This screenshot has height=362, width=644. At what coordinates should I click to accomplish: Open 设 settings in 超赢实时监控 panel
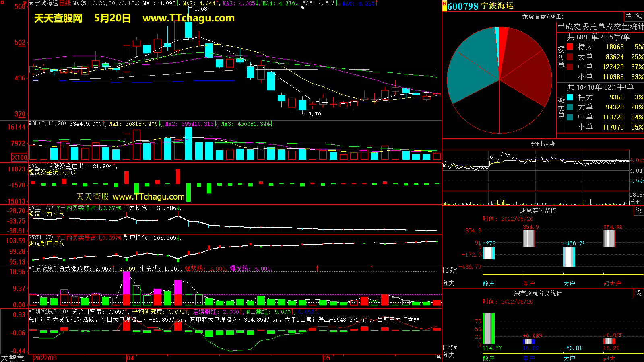coord(639,210)
